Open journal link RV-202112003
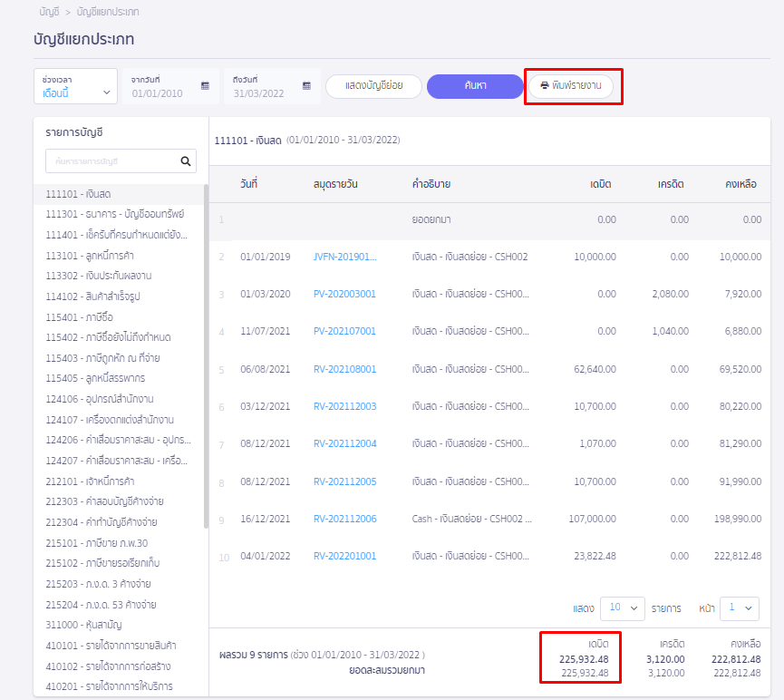The image size is (784, 700). pyautogui.click(x=345, y=406)
